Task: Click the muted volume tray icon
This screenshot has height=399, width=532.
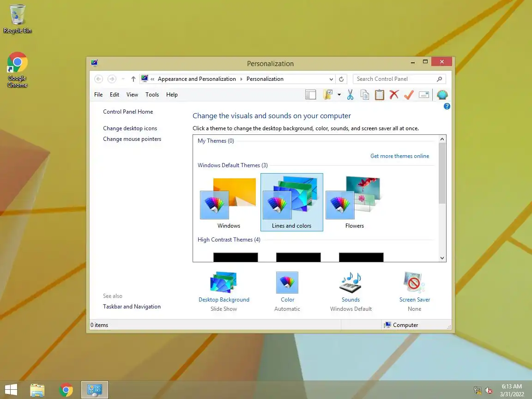Action: point(489,391)
